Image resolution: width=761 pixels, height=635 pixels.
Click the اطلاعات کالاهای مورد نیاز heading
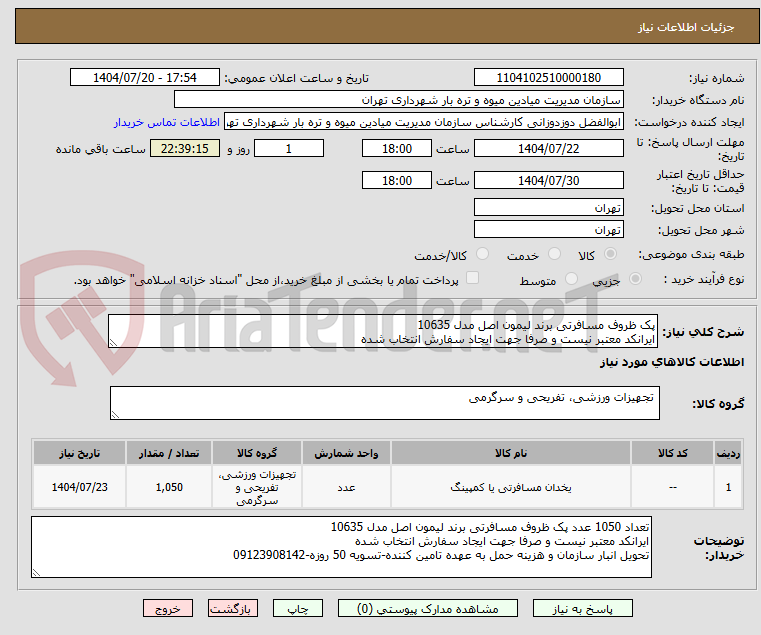click(672, 362)
